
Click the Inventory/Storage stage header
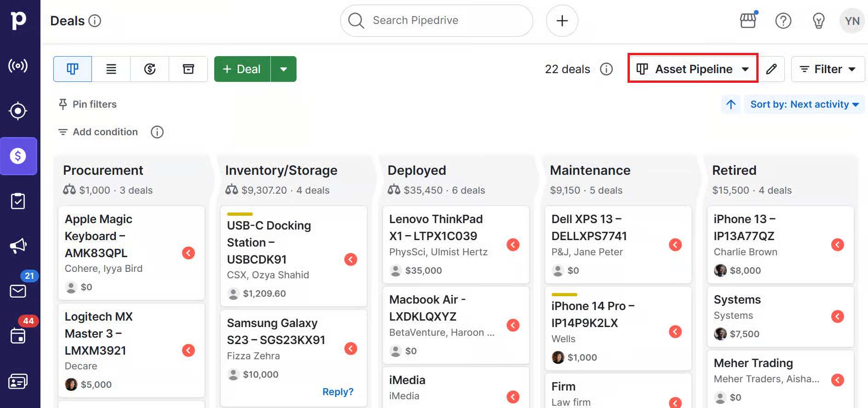[281, 170]
